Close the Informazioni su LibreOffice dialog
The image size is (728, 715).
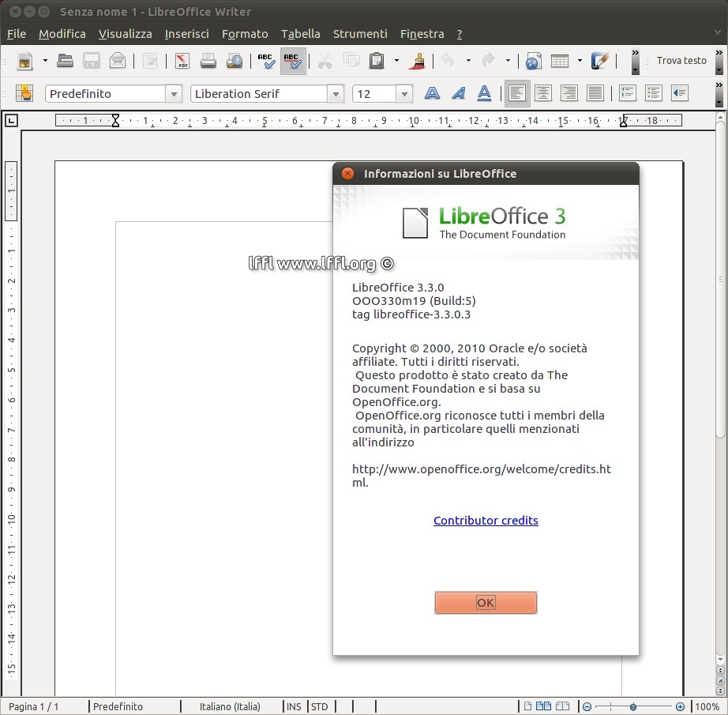347,173
